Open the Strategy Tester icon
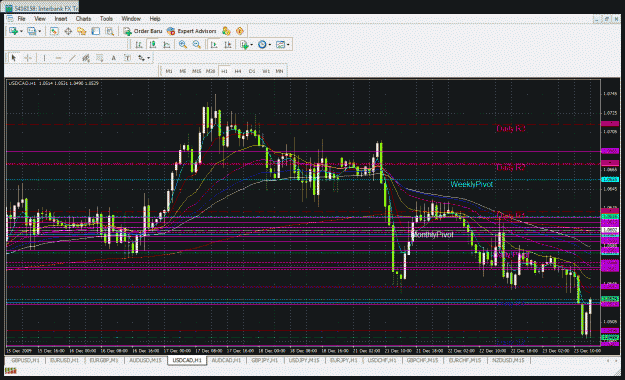Screen dimensions: 625x380 pos(110,31)
